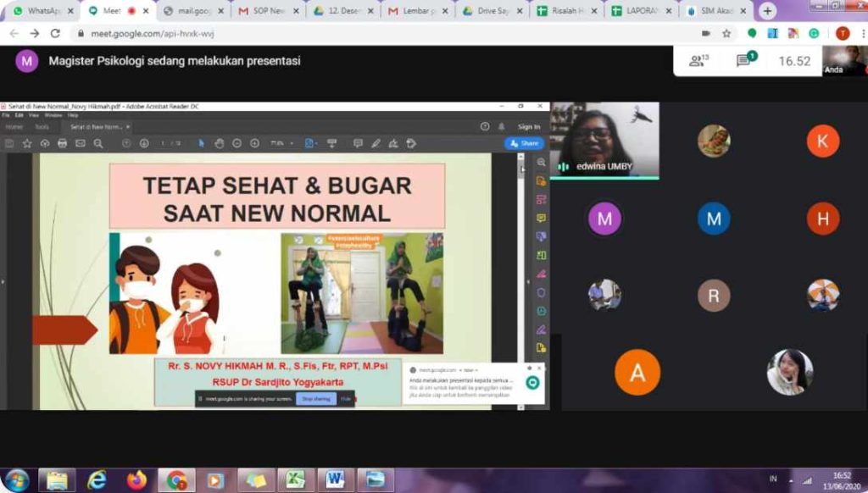Choose the hand pan tool in Acrobat
868x493 pixels.
point(220,144)
